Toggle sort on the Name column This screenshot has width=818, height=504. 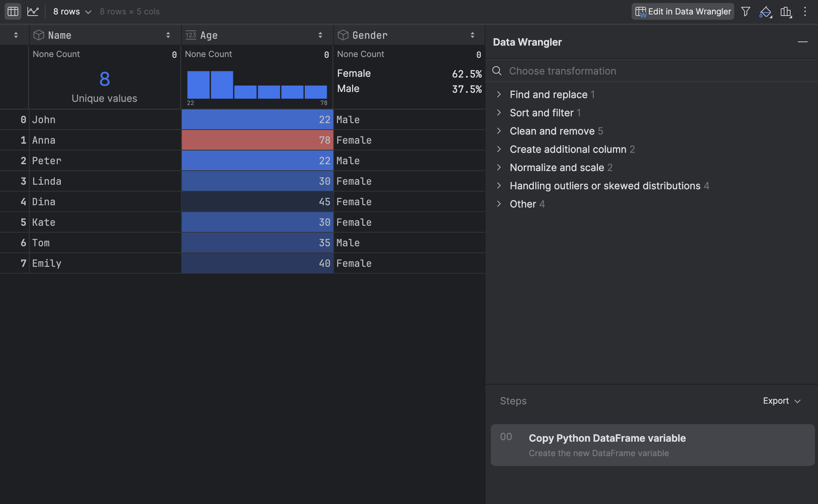tap(168, 35)
